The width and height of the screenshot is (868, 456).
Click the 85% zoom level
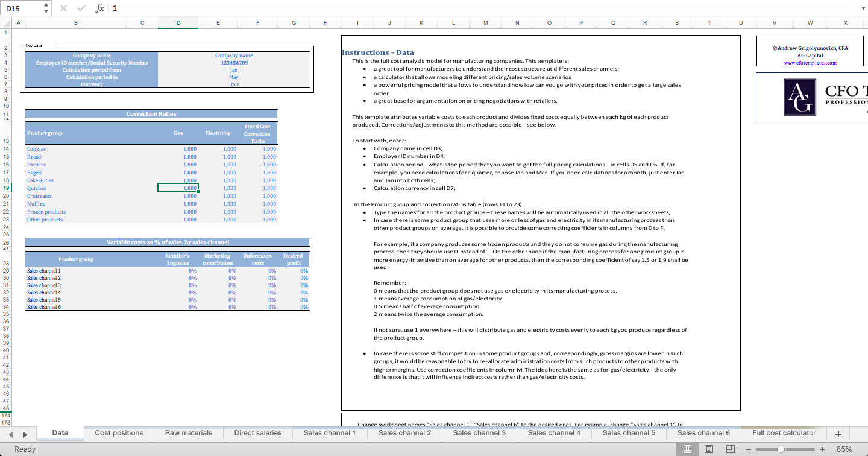tap(844, 449)
